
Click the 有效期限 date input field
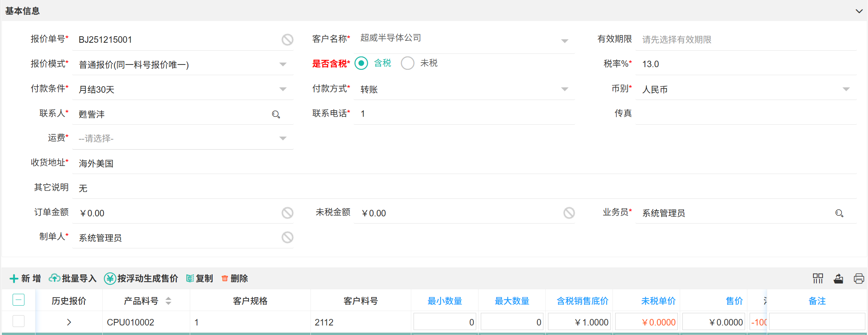tap(745, 40)
